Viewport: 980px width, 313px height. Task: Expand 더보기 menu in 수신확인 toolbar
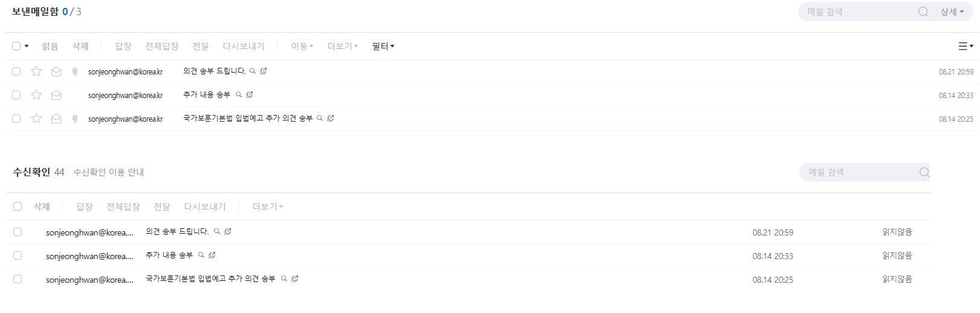(268, 206)
